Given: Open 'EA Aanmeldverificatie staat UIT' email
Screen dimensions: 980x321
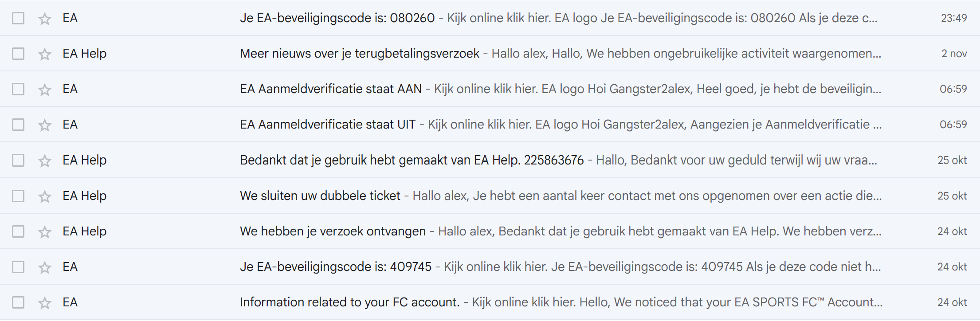Looking at the screenshot, I should (x=327, y=125).
